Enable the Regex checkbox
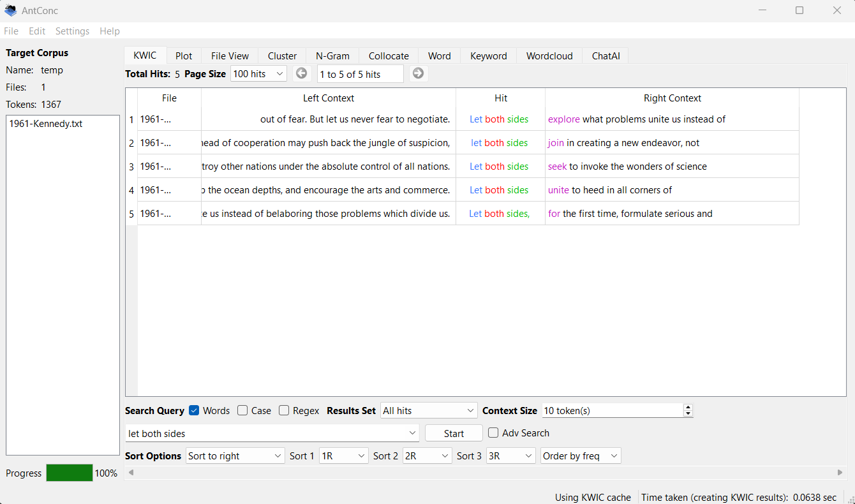 284,411
